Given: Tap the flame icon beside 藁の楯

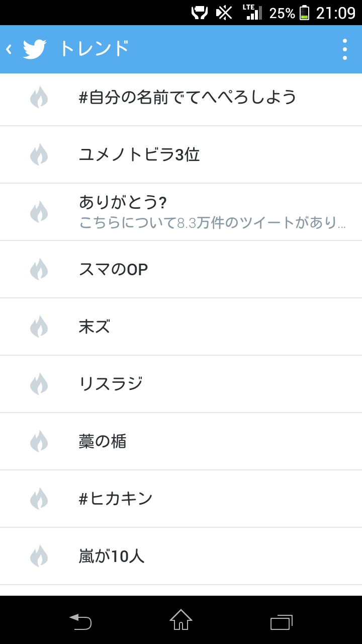Looking at the screenshot, I should (39, 441).
